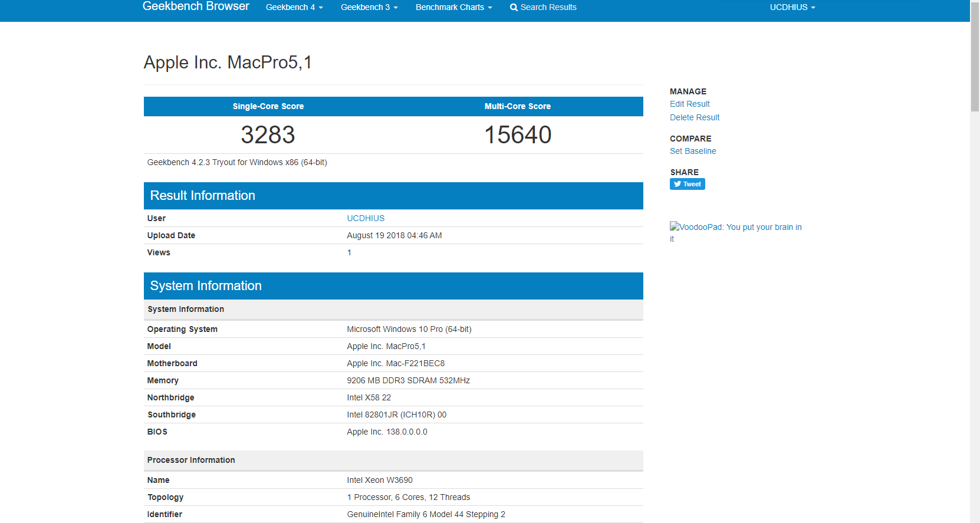Expand the Geekbench 4 dropdown menu
Screen dimensions: 980x523
click(294, 7)
